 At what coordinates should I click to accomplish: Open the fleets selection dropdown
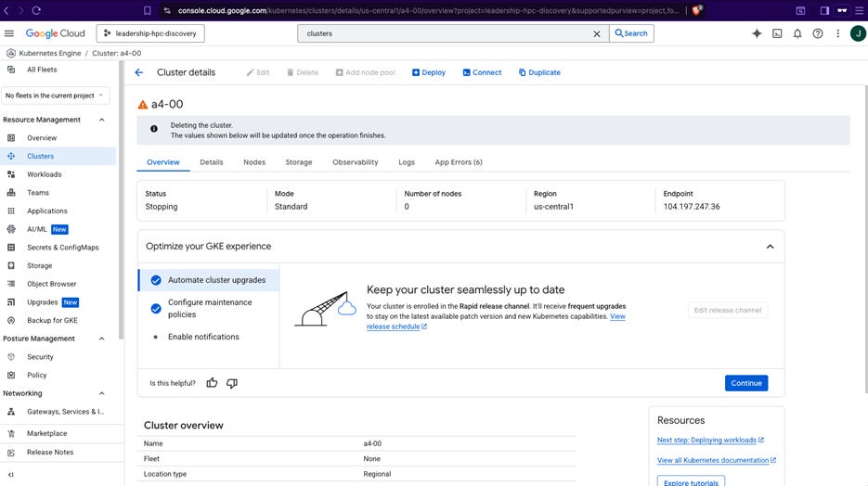point(56,96)
